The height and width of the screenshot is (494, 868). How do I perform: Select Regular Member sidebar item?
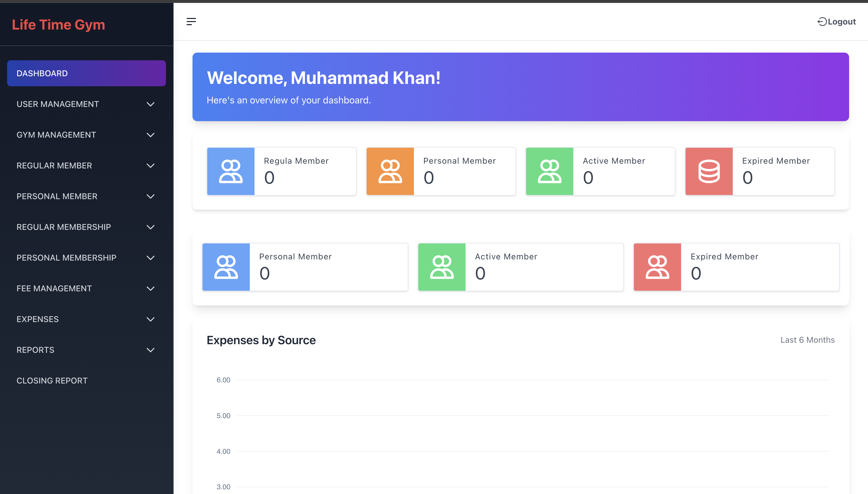click(87, 165)
